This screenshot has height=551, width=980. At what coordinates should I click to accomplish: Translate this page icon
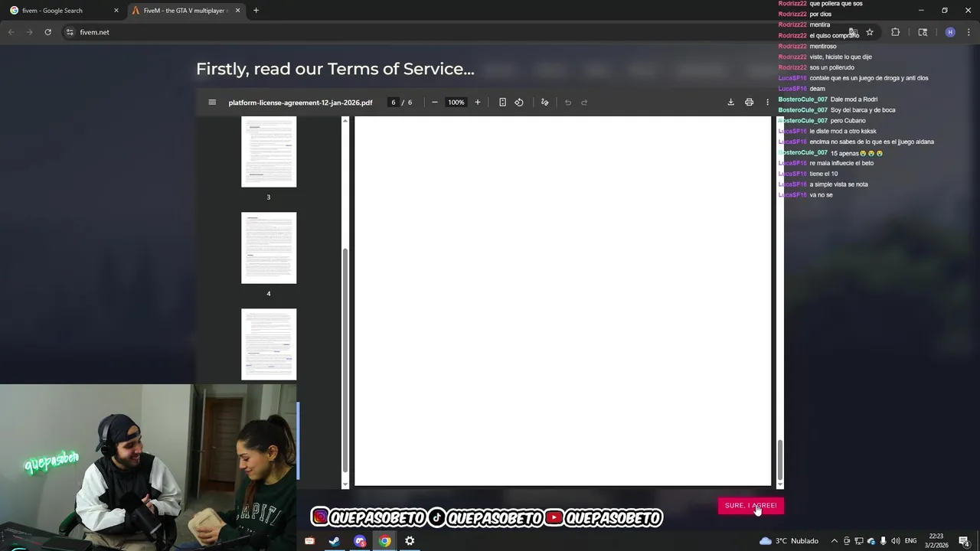tap(853, 32)
